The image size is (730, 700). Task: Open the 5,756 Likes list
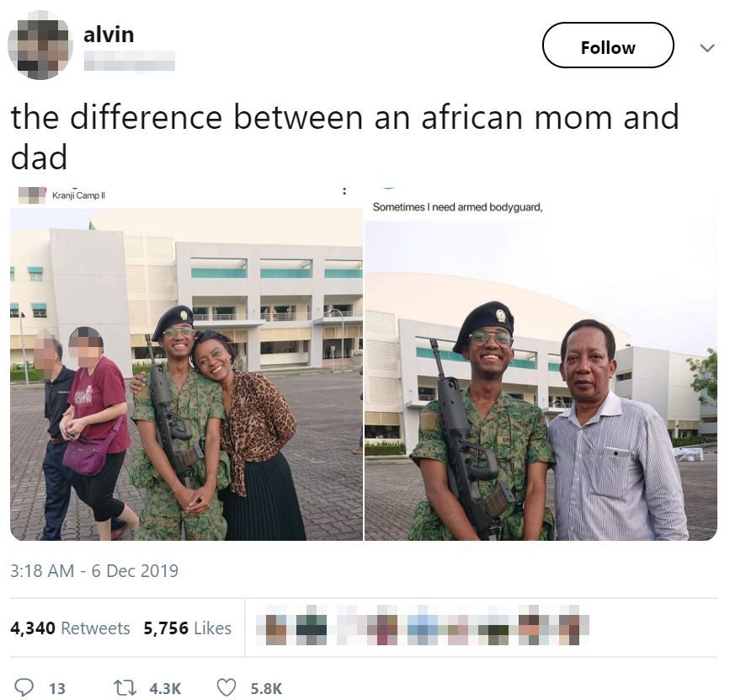(187, 628)
